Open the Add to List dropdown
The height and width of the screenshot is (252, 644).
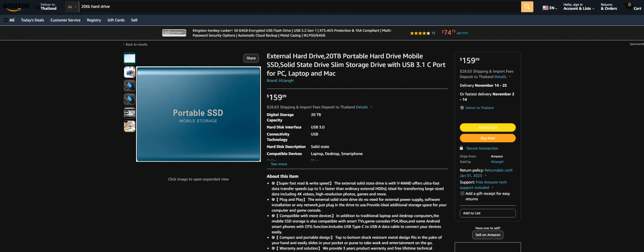488,213
